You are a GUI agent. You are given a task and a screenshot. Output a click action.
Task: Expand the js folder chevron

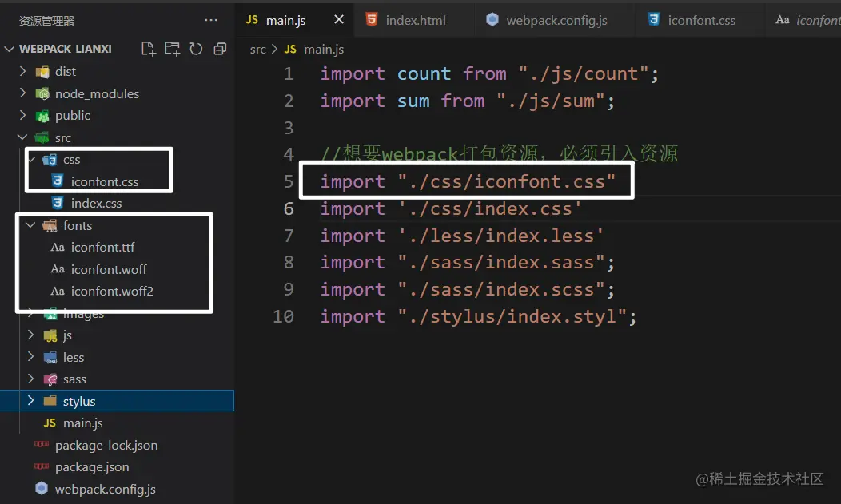pyautogui.click(x=30, y=335)
